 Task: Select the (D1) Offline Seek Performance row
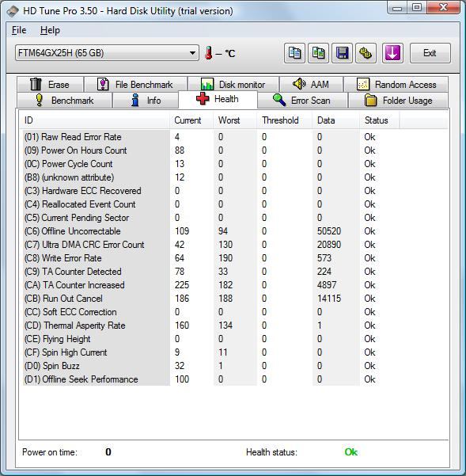coord(211,379)
